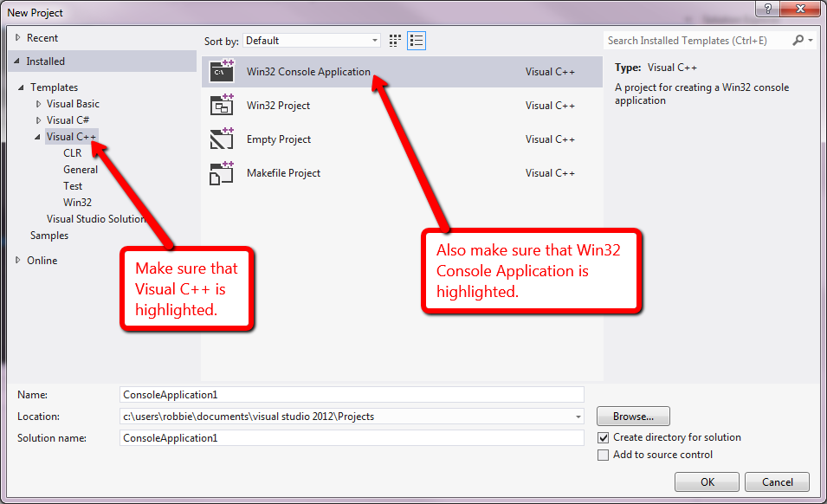Open the search options dropdown arrow
The height and width of the screenshot is (504, 827).
811,40
